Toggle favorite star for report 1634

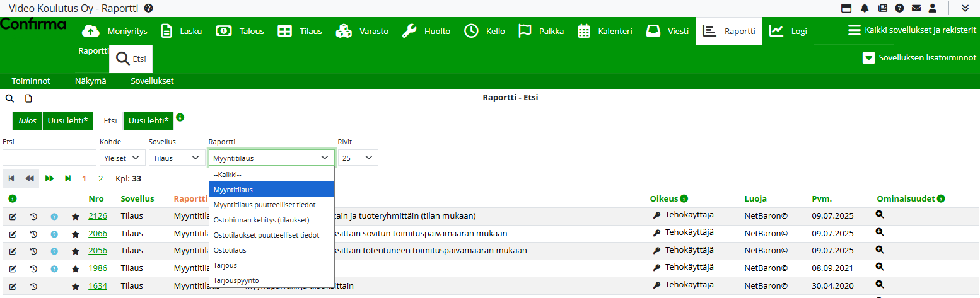pos(75,286)
